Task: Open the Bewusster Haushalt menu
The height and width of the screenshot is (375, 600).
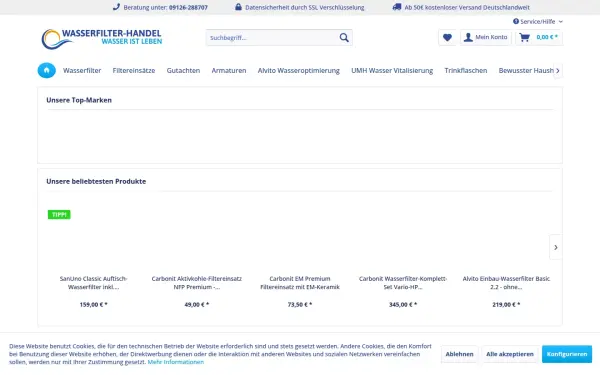Action: [526, 70]
